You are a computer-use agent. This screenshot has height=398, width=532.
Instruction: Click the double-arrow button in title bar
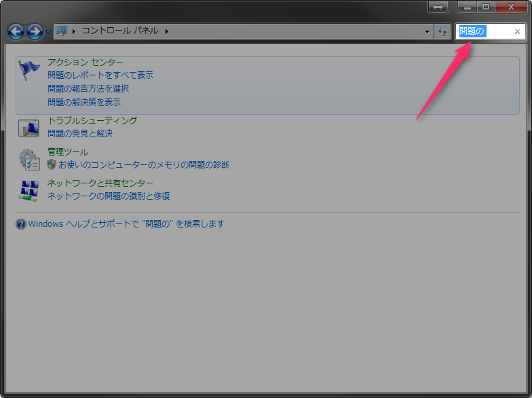438,7
